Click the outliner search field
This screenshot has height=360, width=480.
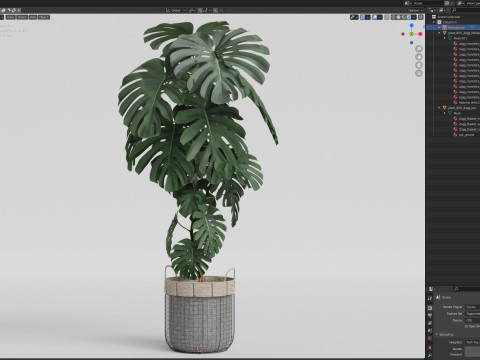pos(466,10)
